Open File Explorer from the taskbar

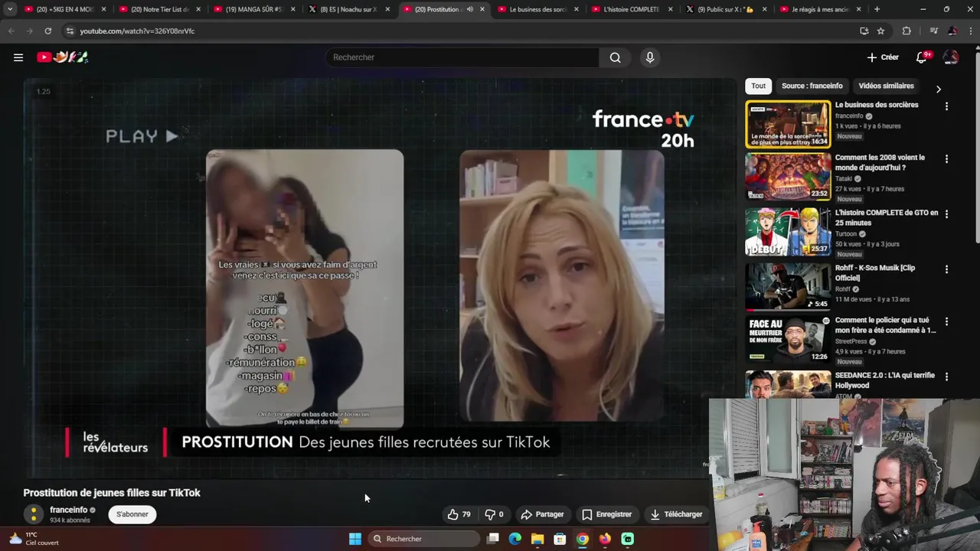537,539
